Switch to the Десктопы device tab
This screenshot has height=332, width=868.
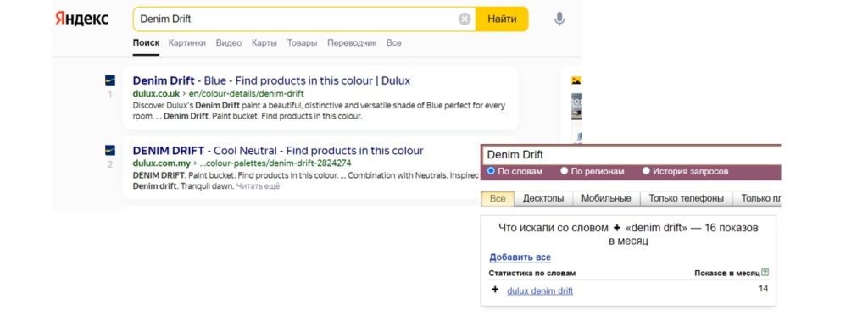tap(543, 199)
